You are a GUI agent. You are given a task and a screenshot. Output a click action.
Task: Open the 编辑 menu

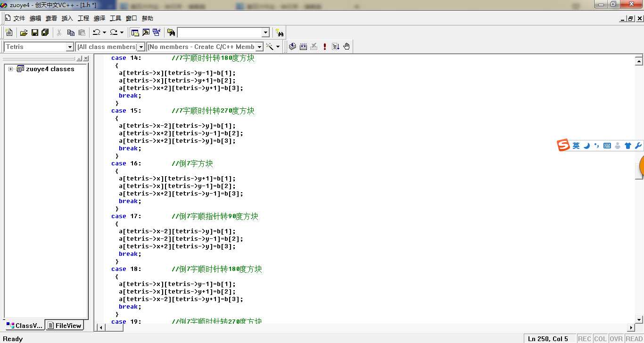[35, 18]
